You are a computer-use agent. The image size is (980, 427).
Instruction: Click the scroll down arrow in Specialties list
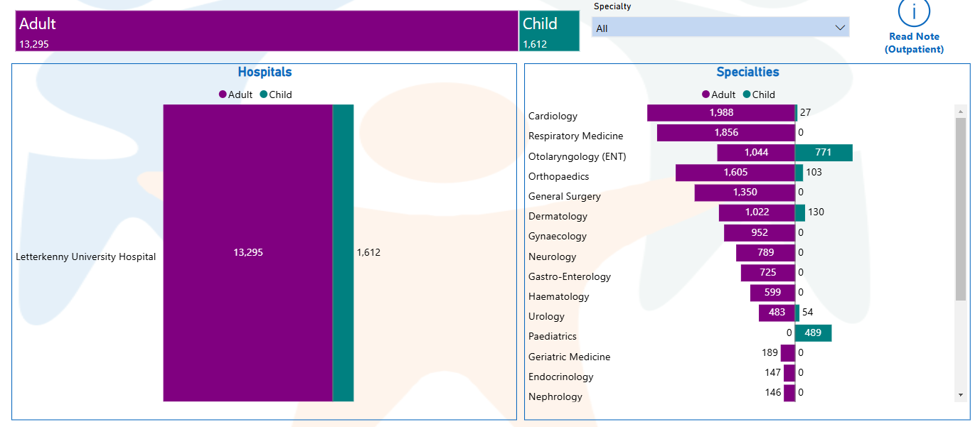[961, 394]
